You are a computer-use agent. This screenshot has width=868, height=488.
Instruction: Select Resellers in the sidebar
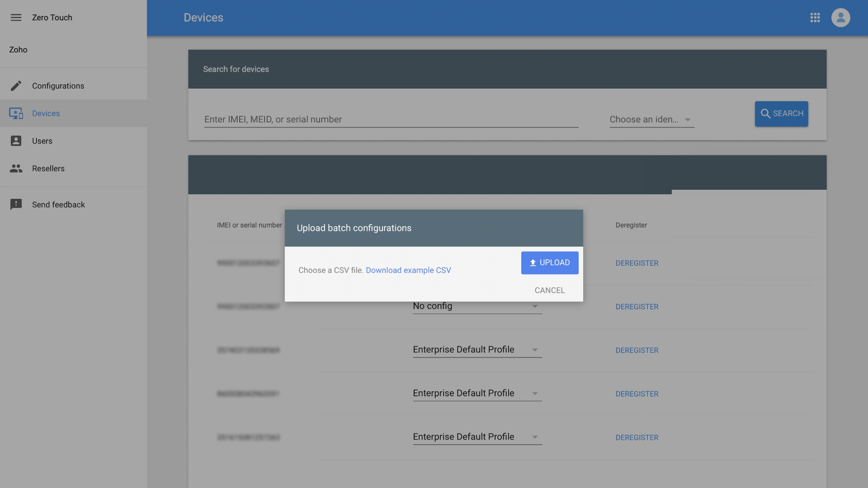tap(48, 169)
